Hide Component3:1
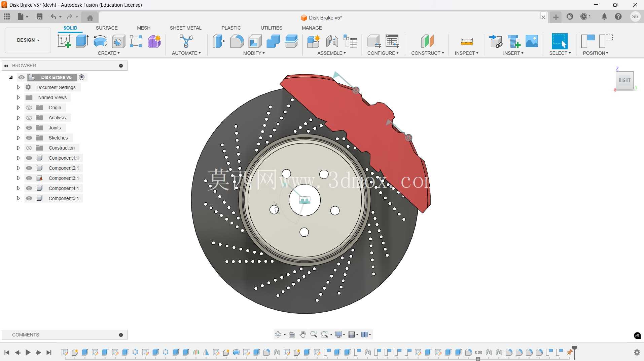Screen dimensions: 644x361 tap(29, 178)
